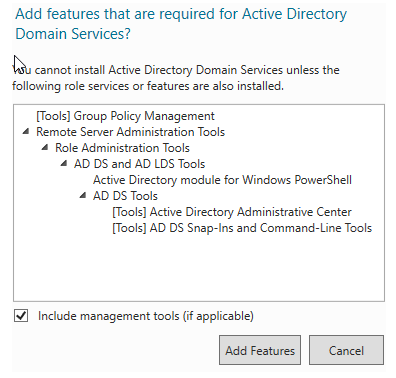
Task: Collapse Role Administration Tools node
Action: point(45,147)
